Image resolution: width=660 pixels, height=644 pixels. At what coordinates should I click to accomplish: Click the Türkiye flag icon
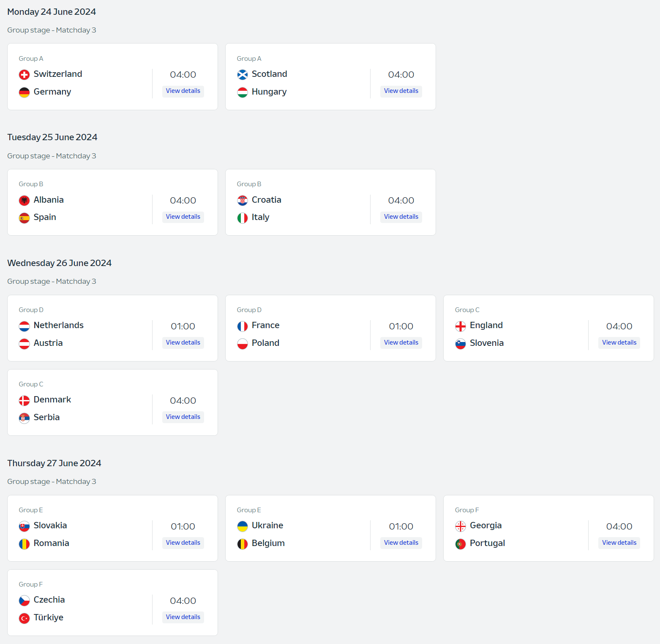click(25, 618)
